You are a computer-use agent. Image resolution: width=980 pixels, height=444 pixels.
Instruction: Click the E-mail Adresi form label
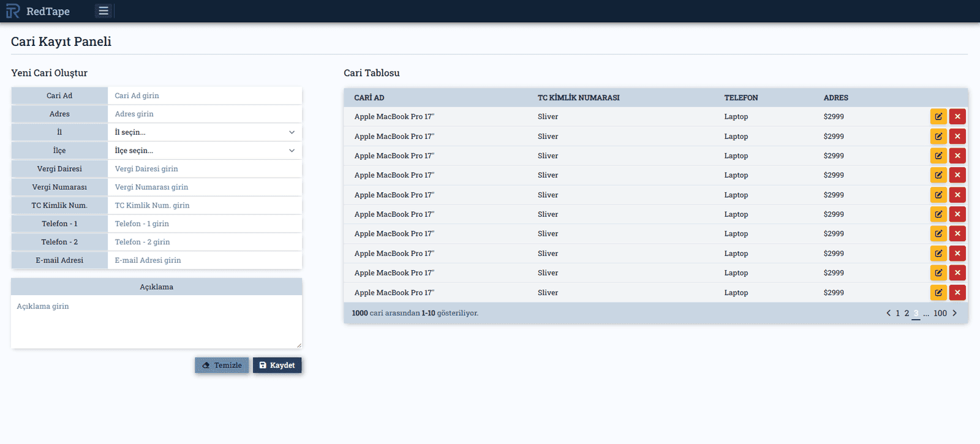tap(59, 260)
